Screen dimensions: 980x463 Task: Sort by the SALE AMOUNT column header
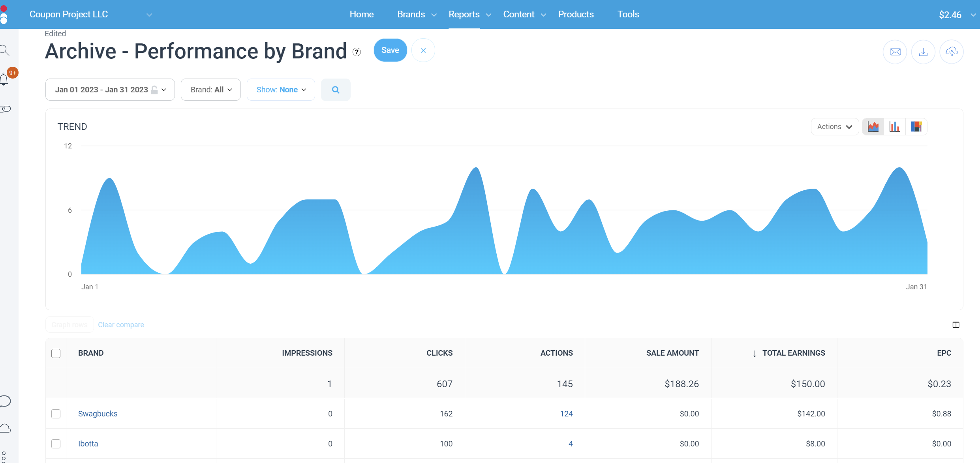click(672, 353)
